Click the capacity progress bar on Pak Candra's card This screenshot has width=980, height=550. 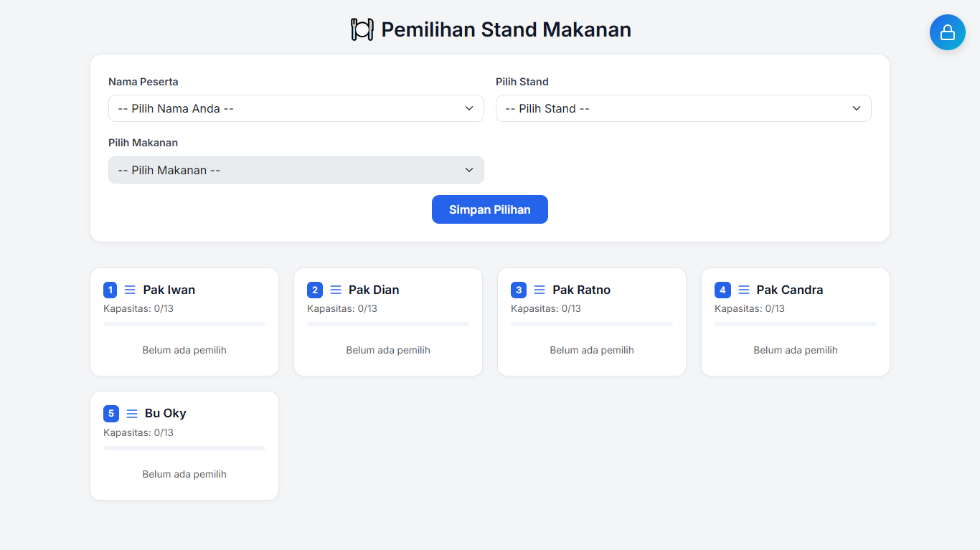[x=795, y=324]
